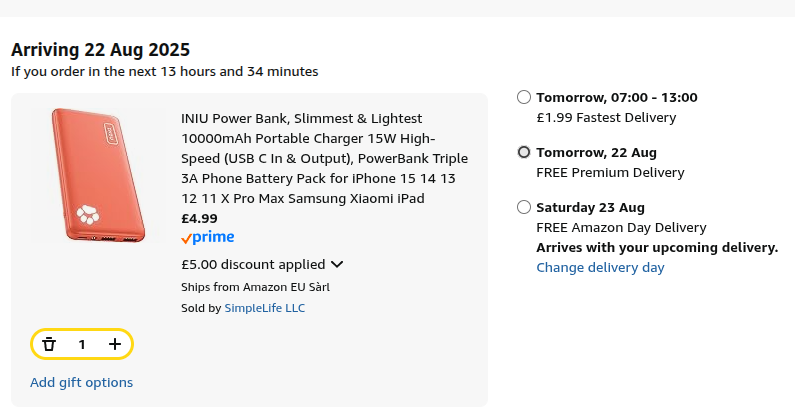Open the SimpleLife LLC seller link
795x417 pixels.
pos(264,308)
